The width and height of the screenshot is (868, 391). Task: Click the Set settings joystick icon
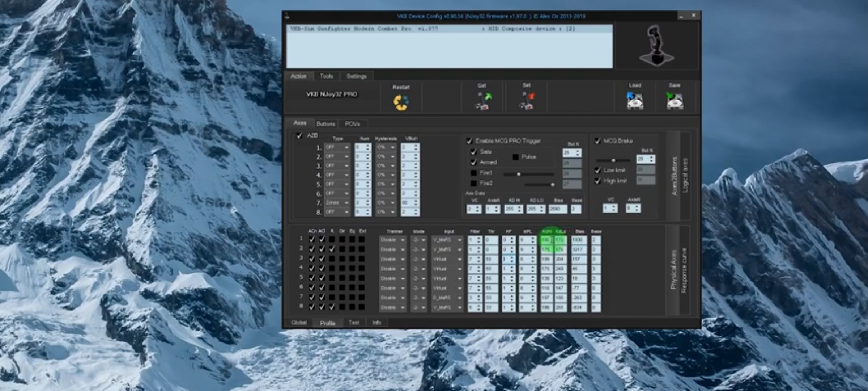click(x=527, y=101)
